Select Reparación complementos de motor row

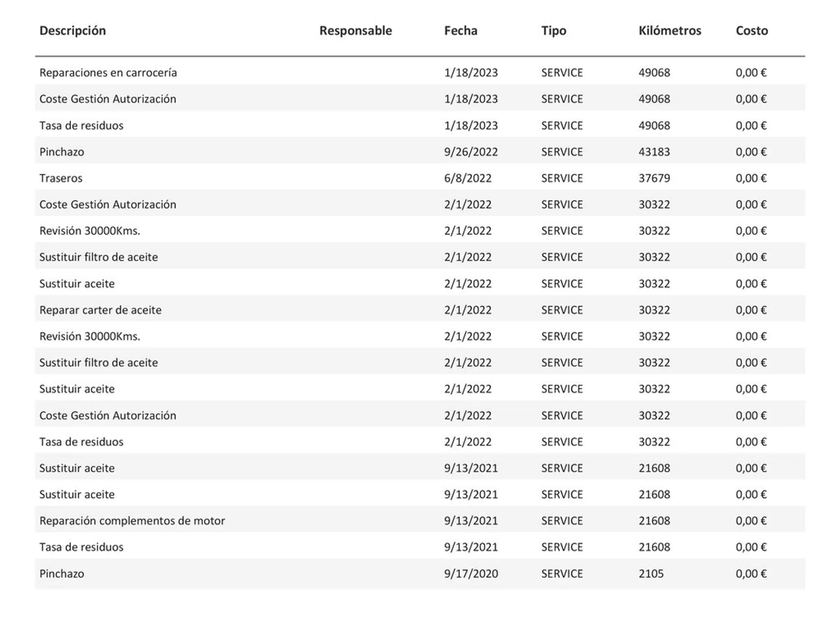point(420,521)
